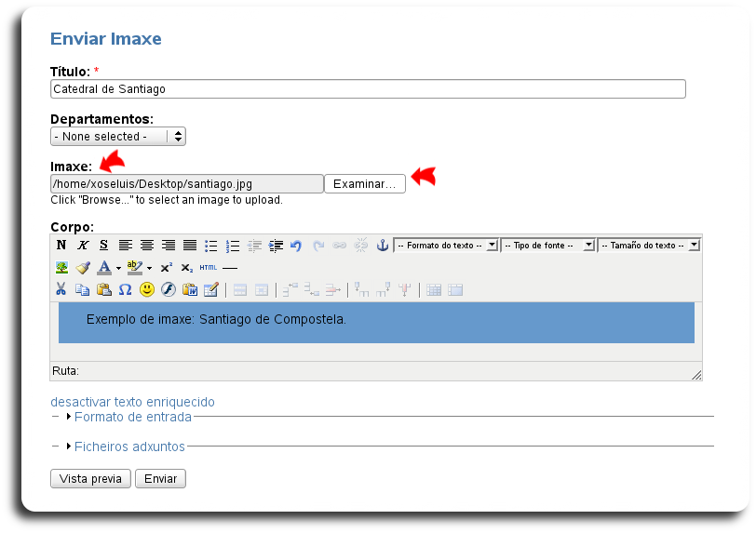Open the smiley emoticon picker

pyautogui.click(x=147, y=290)
